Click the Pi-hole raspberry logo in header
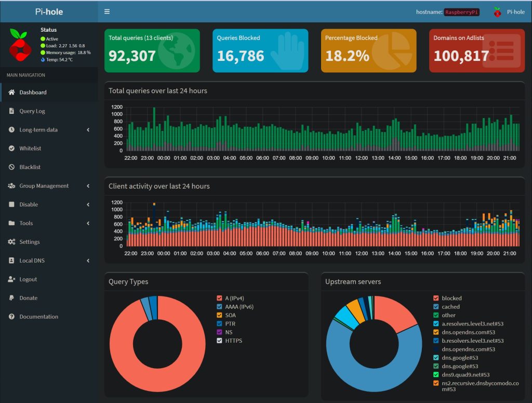Screen dimensions: 532x403 [497, 12]
